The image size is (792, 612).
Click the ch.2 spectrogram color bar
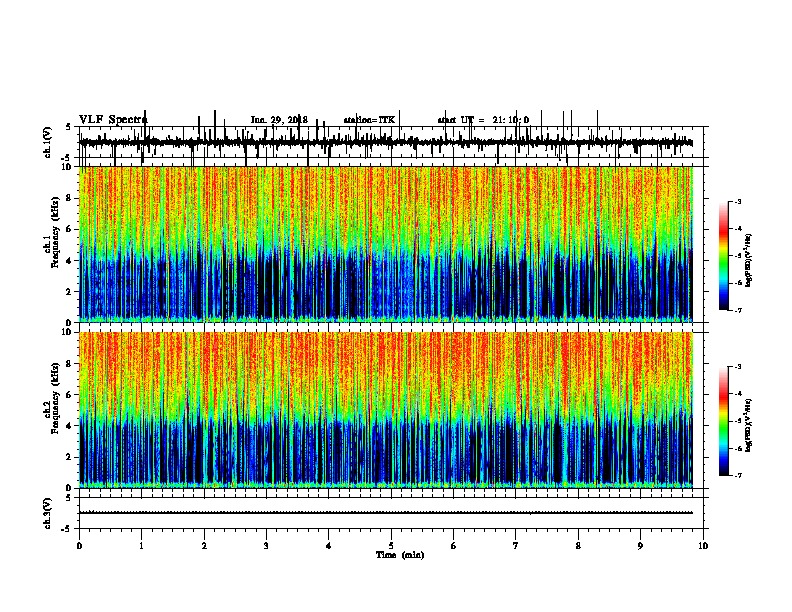[723, 421]
